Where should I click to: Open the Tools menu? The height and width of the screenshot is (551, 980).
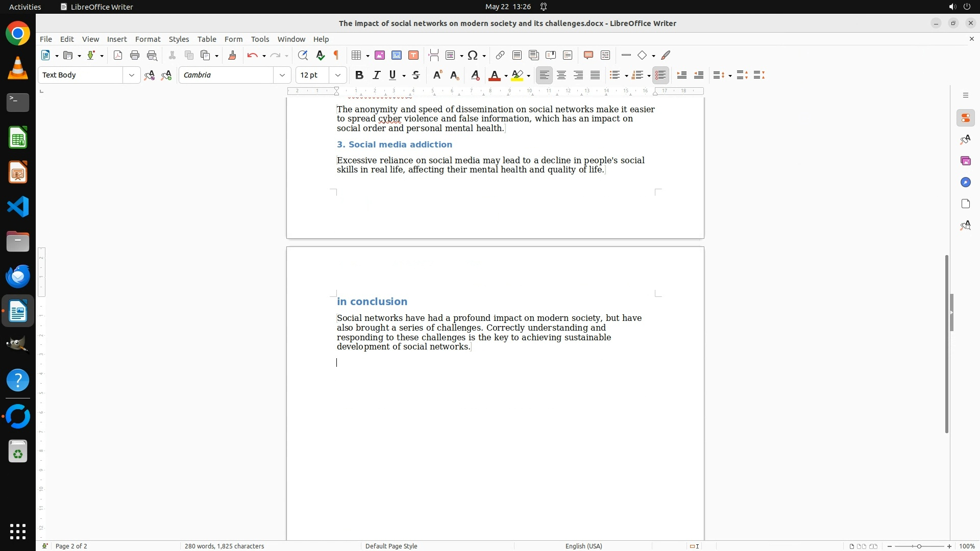click(x=260, y=39)
